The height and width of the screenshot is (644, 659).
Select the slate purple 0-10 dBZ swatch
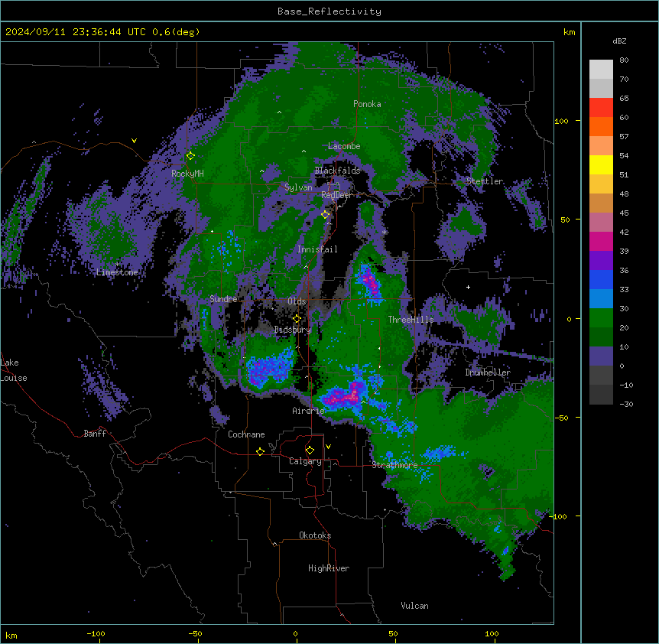pyautogui.click(x=601, y=356)
